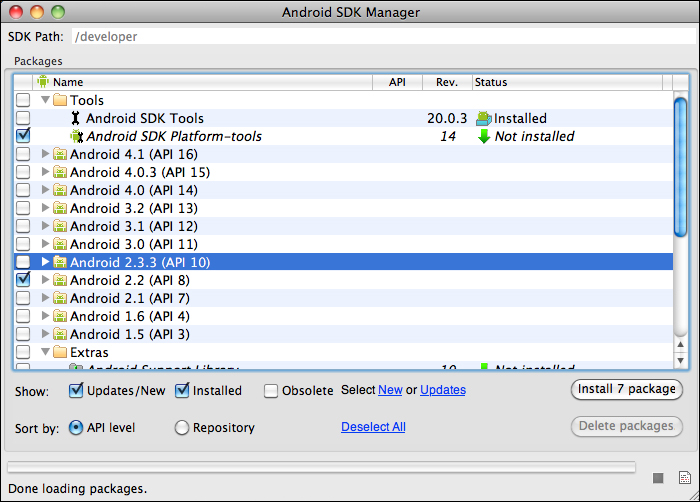
Task: Select the API level sort radio button
Action: pyautogui.click(x=76, y=427)
